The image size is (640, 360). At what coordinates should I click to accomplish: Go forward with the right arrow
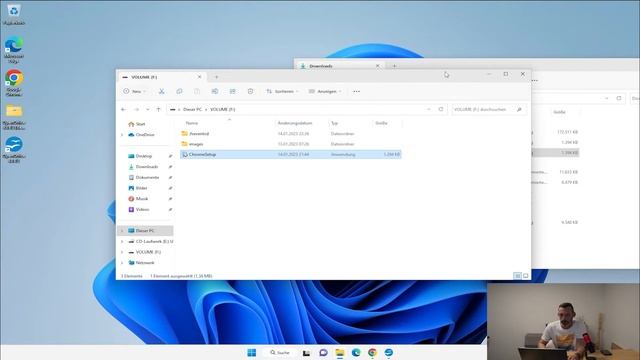pyautogui.click(x=136, y=109)
